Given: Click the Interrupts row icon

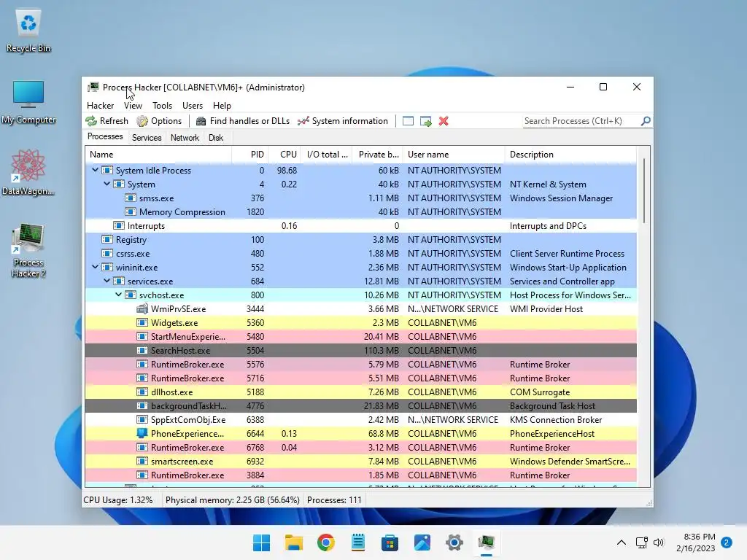Looking at the screenshot, I should pos(119,226).
